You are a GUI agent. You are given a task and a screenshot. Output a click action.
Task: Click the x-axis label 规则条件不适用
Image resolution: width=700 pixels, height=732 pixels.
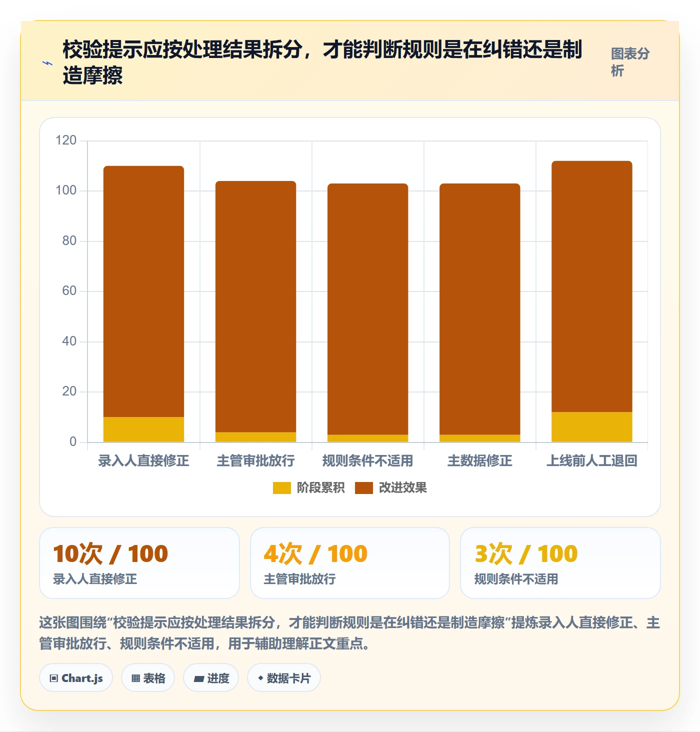click(367, 460)
